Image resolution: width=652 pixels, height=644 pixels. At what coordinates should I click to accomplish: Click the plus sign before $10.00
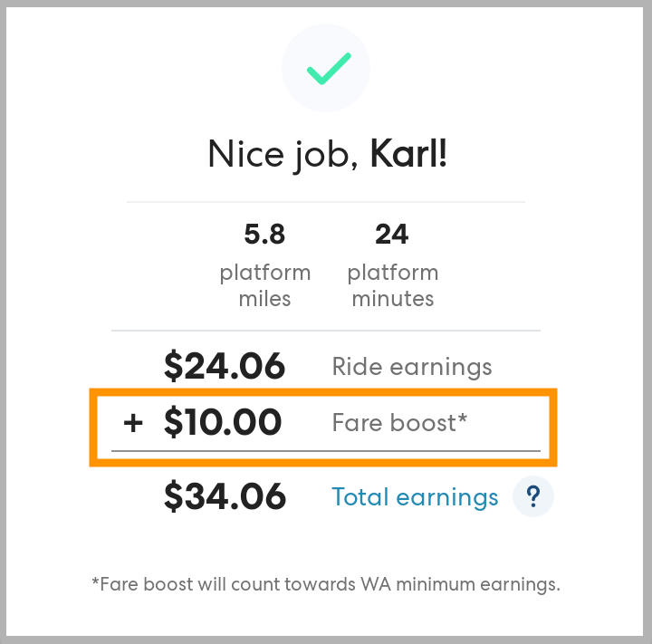pos(133,422)
